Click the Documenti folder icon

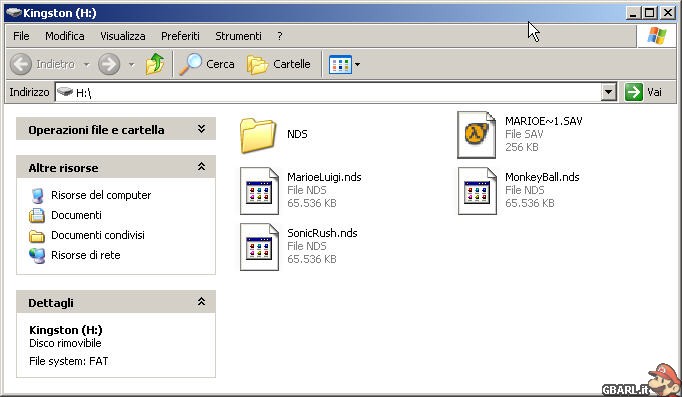click(37, 216)
